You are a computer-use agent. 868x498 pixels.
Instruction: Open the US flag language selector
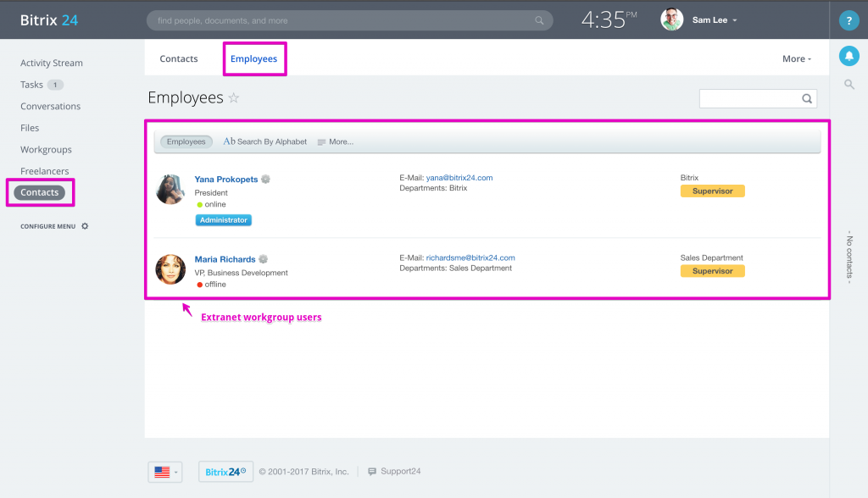click(x=165, y=472)
